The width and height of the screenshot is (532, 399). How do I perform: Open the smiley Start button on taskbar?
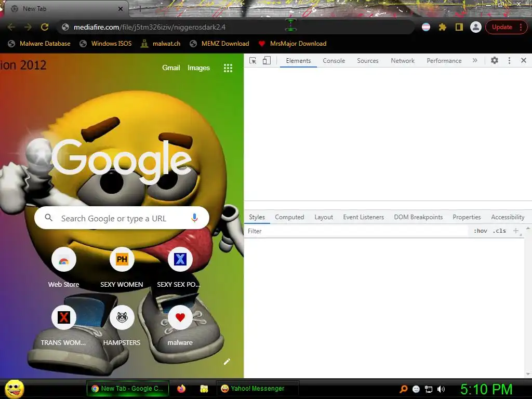click(14, 389)
